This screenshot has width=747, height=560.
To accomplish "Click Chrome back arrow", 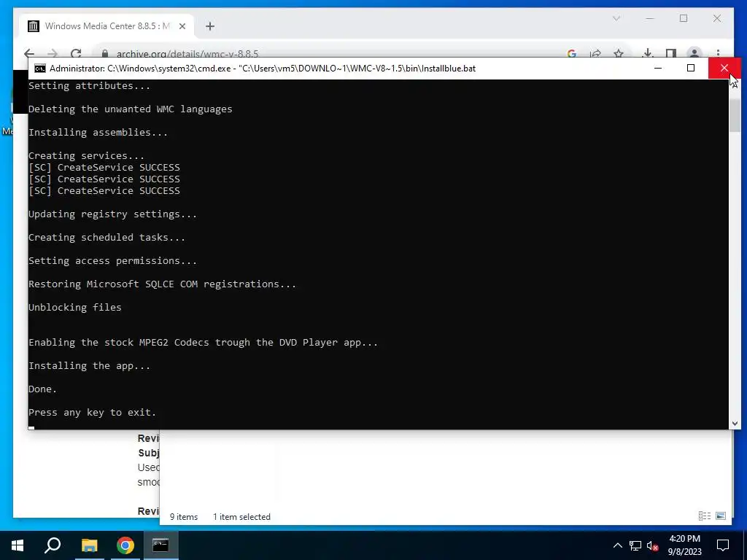I will coord(29,54).
